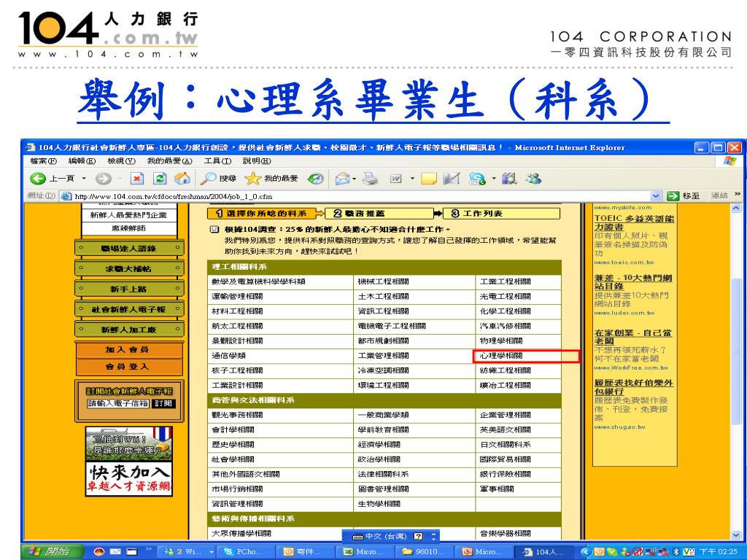
Task: Expand the address bar dropdown arrow
Action: click(656, 196)
